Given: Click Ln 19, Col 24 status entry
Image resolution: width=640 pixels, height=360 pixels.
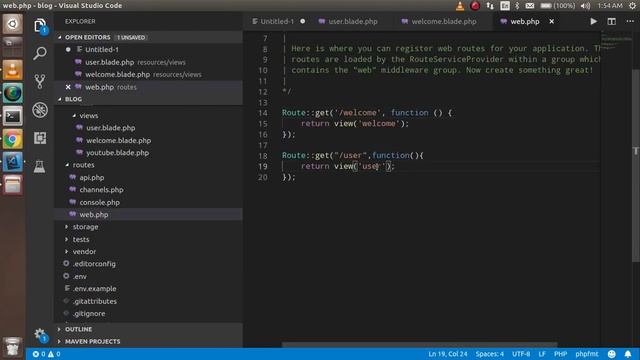Looking at the screenshot, I should coord(448,354).
